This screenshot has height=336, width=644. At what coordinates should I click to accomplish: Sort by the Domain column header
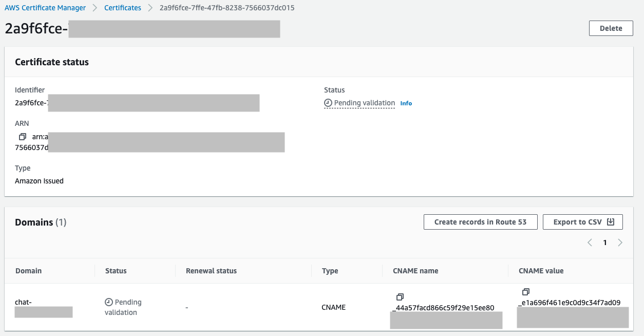pos(29,271)
